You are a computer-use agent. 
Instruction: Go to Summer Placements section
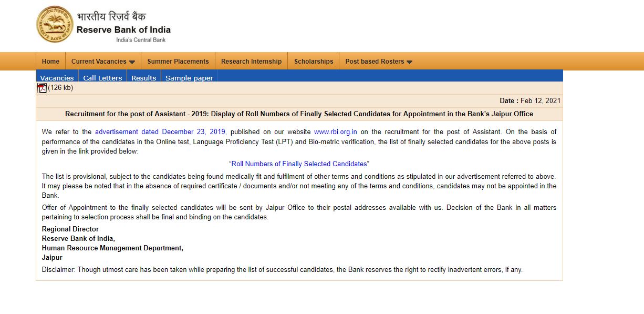click(178, 61)
